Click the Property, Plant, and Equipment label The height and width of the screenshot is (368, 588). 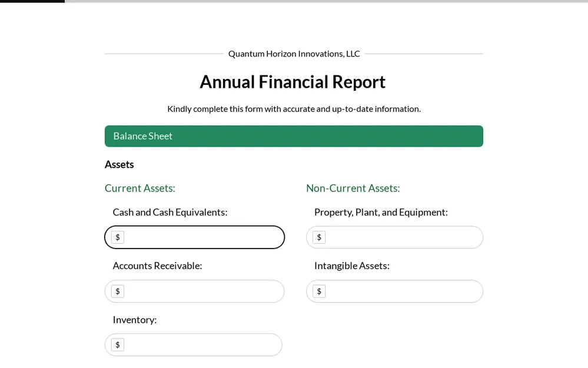point(381,212)
